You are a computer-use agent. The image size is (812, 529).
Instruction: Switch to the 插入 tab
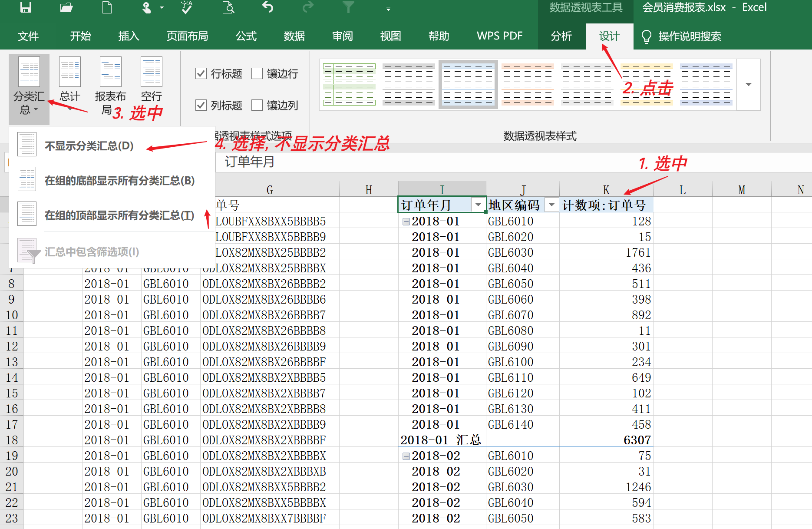tap(129, 36)
